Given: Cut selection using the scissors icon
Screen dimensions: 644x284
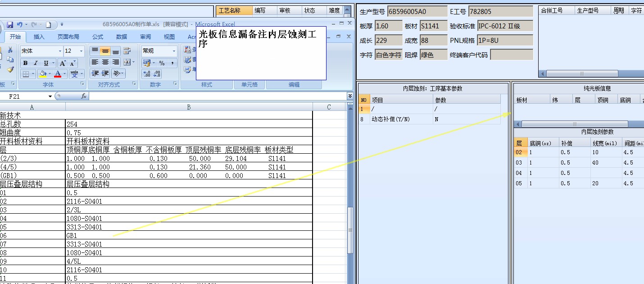Looking at the screenshot, I should point(10,50).
